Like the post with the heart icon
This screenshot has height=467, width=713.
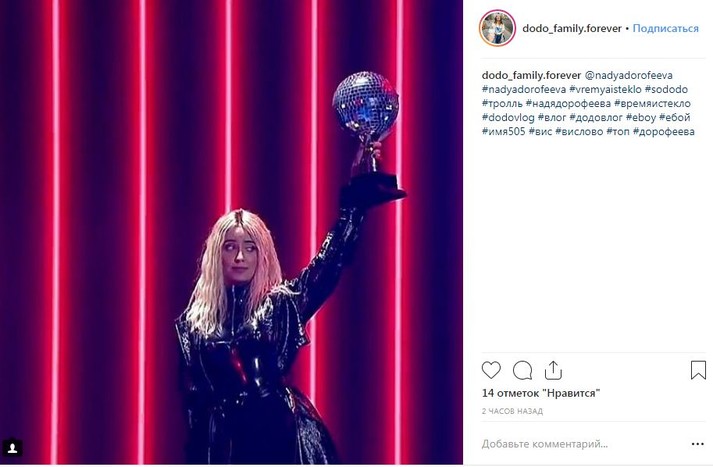click(491, 370)
